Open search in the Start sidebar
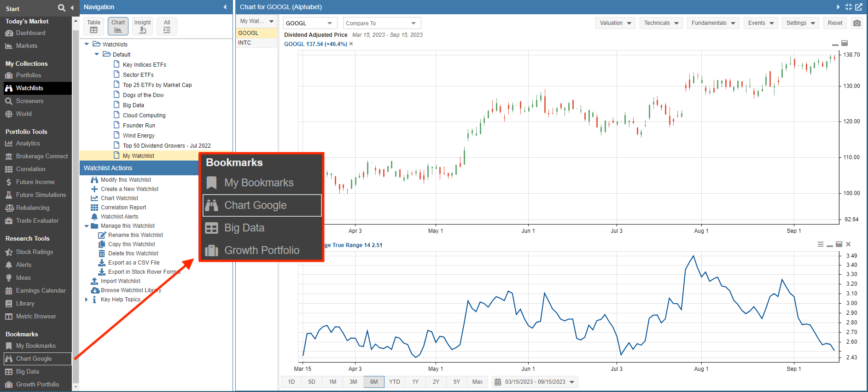Screen dimensions: 868x392 [x=62, y=8]
